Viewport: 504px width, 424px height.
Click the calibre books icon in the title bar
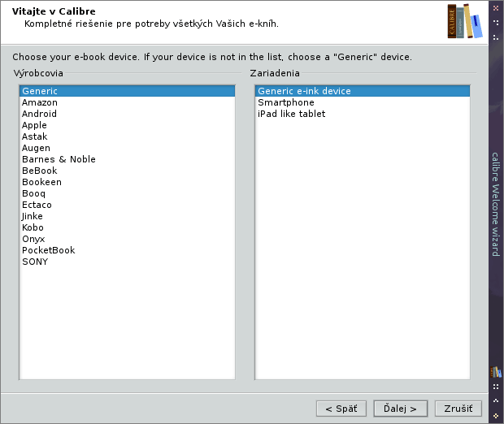(496, 372)
